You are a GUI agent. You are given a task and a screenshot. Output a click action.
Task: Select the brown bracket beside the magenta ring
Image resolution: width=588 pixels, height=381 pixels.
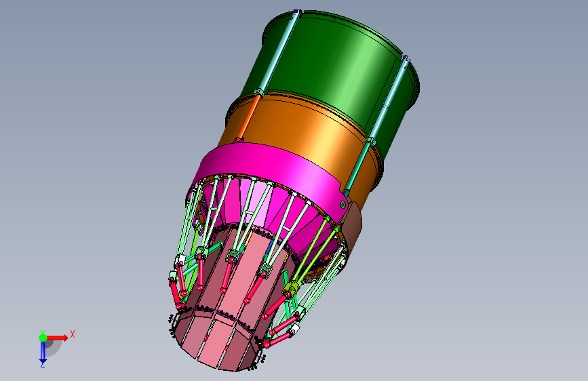pyautogui.click(x=353, y=227)
